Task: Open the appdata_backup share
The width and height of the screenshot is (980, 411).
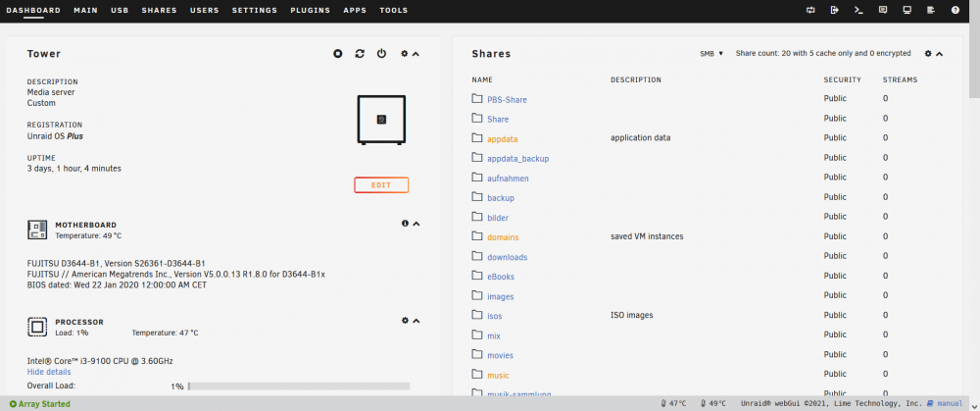Action: tap(518, 159)
